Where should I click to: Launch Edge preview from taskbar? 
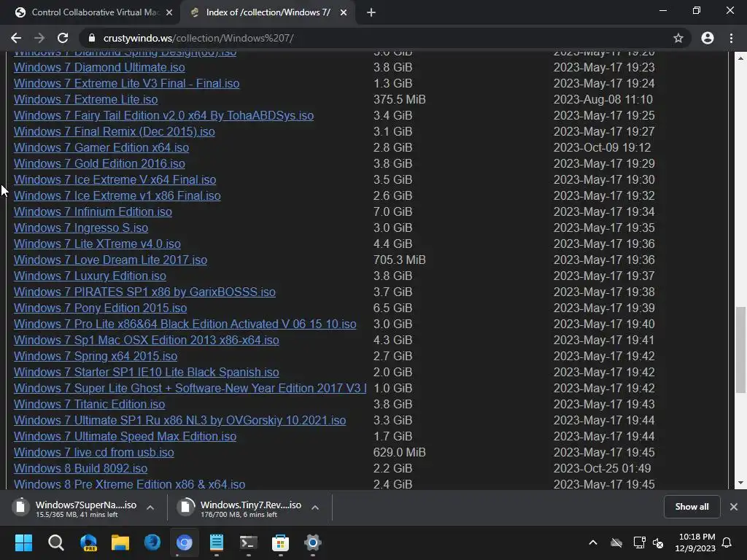[88, 542]
